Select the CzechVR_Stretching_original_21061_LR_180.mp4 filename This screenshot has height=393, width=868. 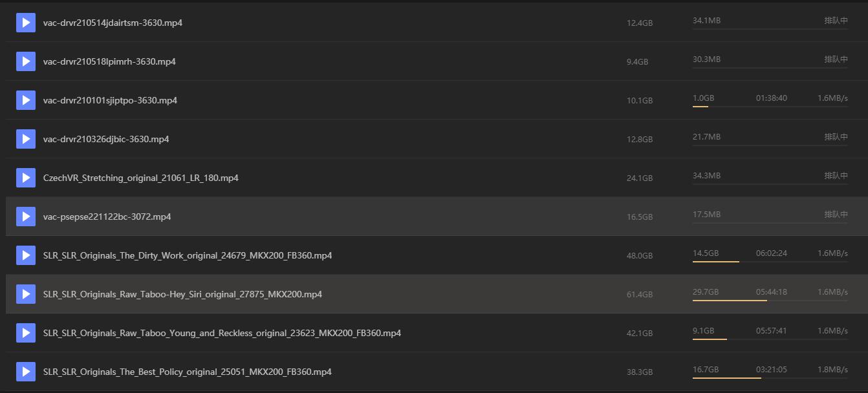[140, 178]
